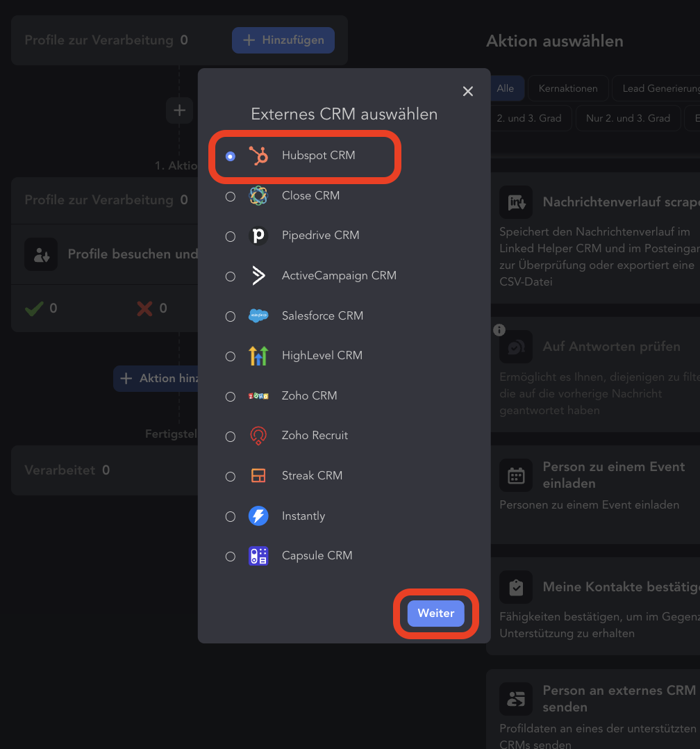Close the Externes CRM auswählen dialog
This screenshot has width=700, height=749.
coord(468,91)
